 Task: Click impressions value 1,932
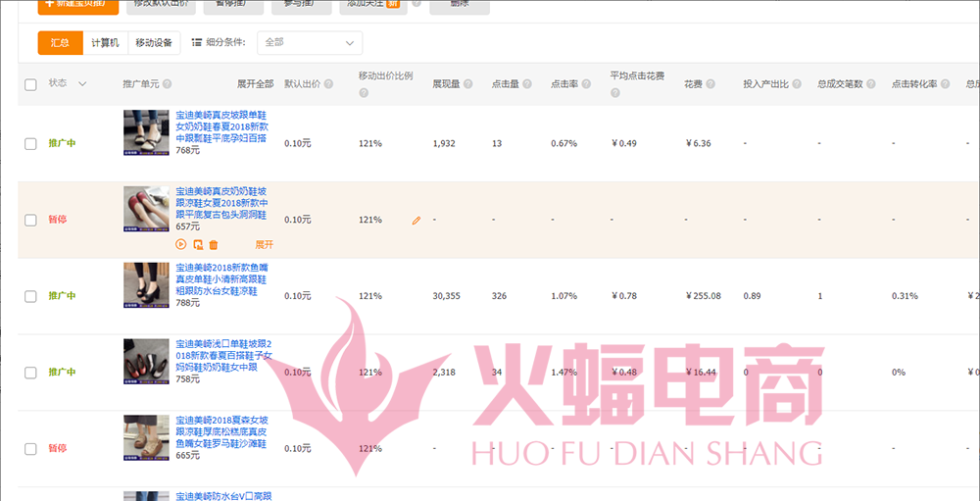pyautogui.click(x=444, y=144)
